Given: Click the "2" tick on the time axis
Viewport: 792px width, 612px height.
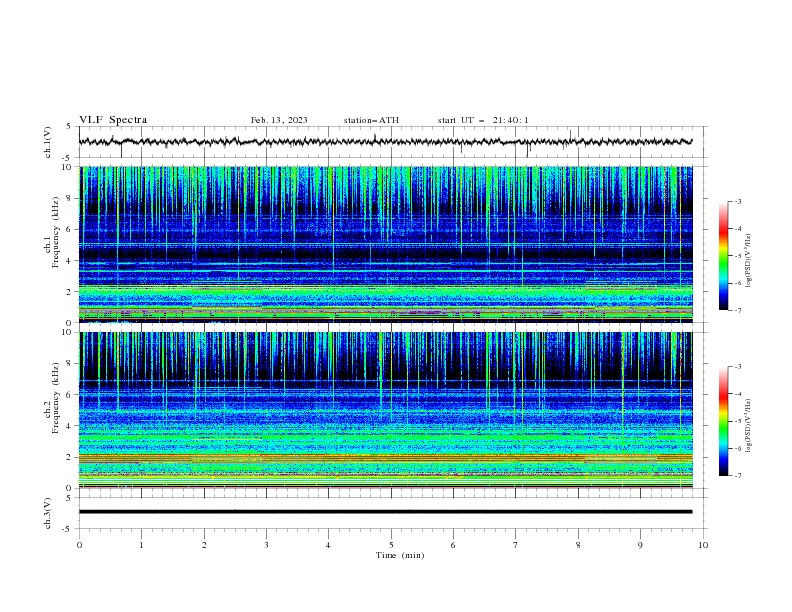Looking at the screenshot, I should tap(204, 545).
